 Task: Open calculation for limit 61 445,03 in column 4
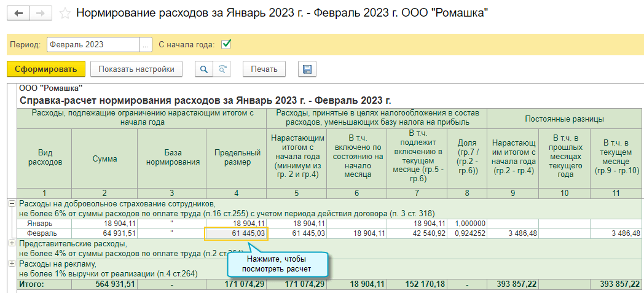pos(236,234)
